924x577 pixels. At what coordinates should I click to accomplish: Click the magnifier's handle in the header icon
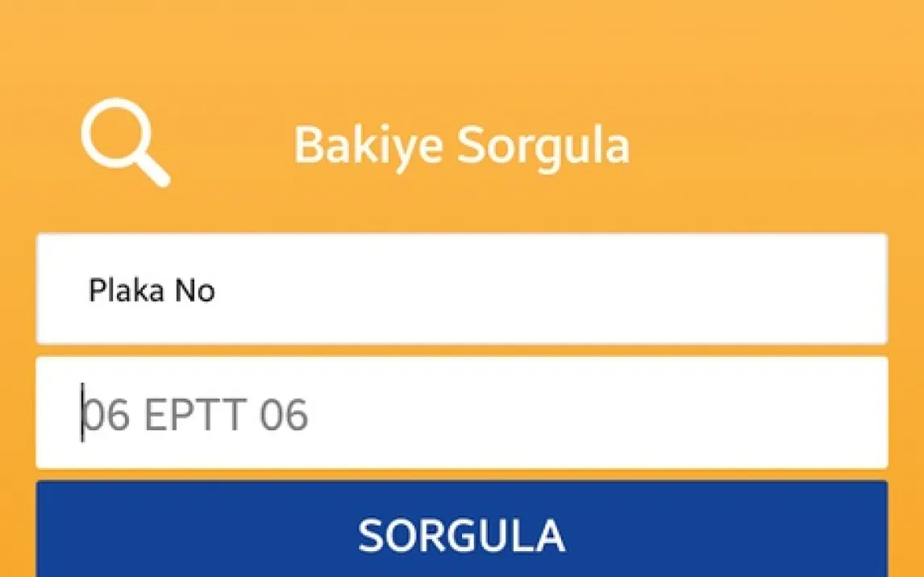(156, 173)
